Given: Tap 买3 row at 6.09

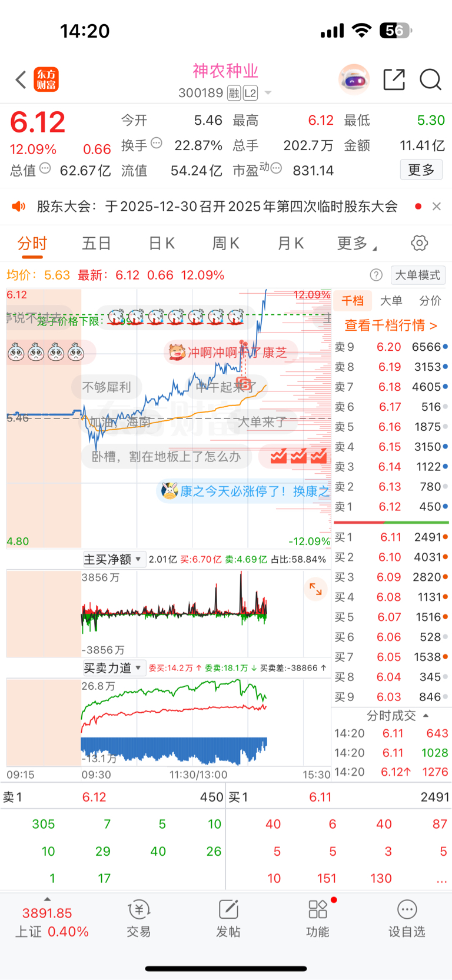Looking at the screenshot, I should click(391, 577).
